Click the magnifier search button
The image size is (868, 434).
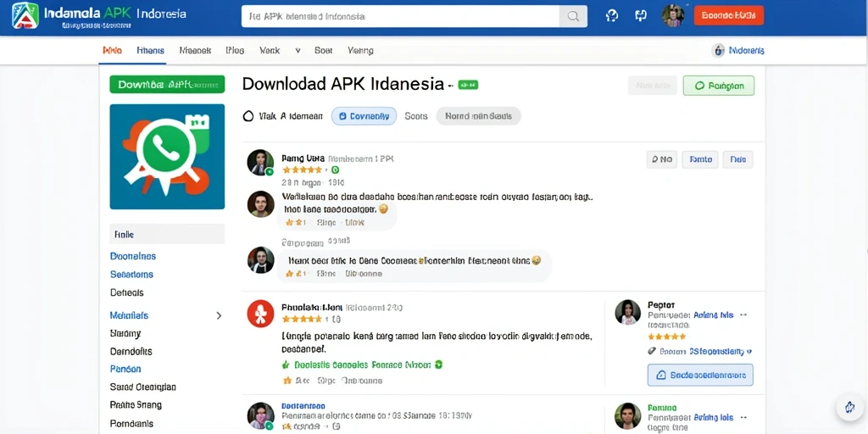tap(573, 17)
